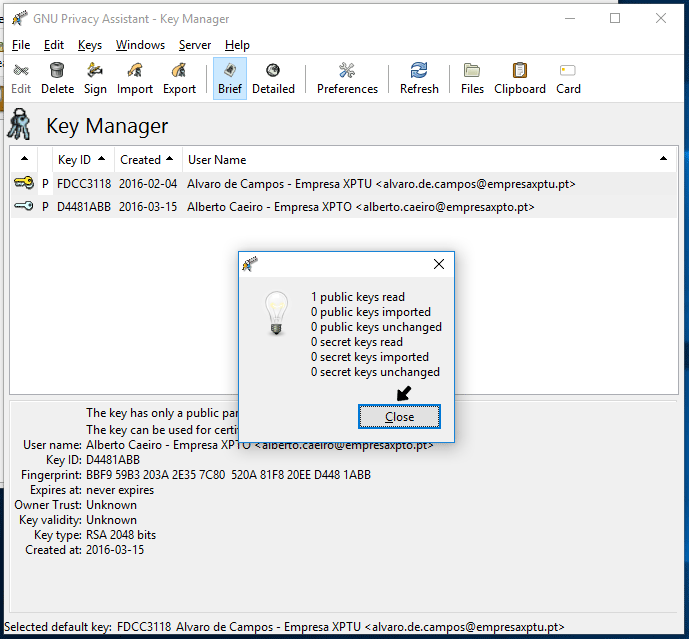
Task: Click the Edit toolbar icon
Action: pyautogui.click(x=21, y=79)
